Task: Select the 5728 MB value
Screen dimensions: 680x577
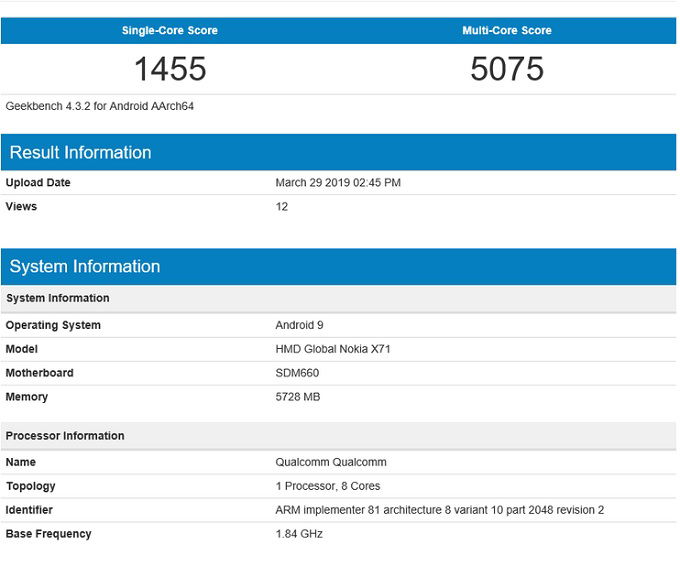Action: [x=298, y=397]
